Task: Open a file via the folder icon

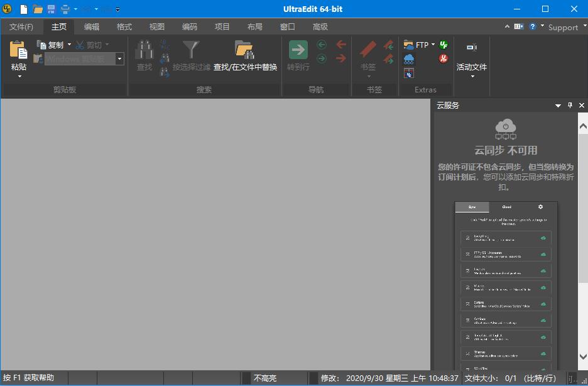Action: (x=38, y=9)
